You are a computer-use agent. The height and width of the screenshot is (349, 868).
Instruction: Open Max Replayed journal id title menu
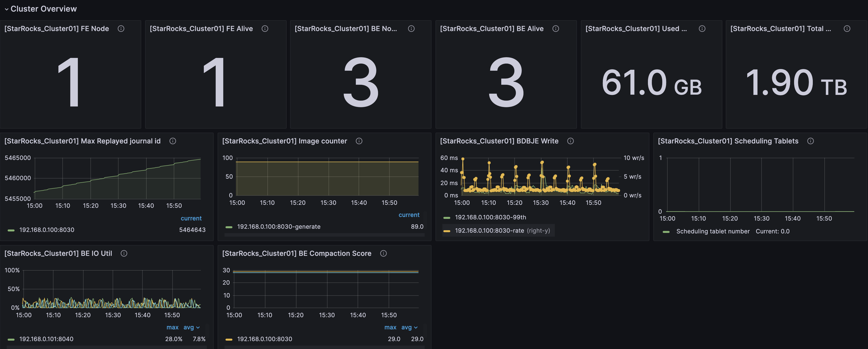coord(83,141)
